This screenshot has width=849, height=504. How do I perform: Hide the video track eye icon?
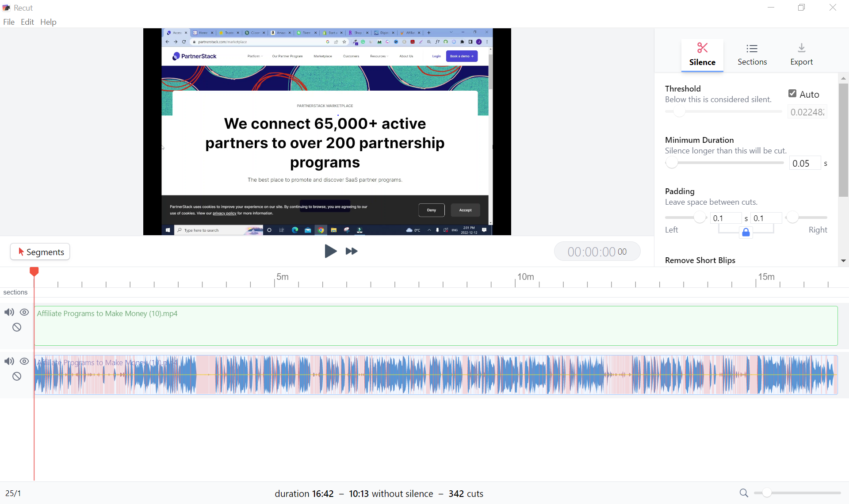click(24, 312)
